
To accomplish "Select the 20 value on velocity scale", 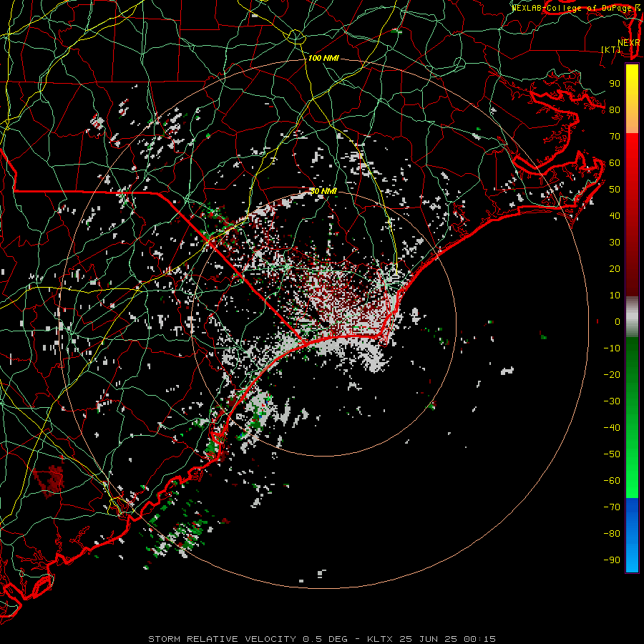I will tap(615, 269).
